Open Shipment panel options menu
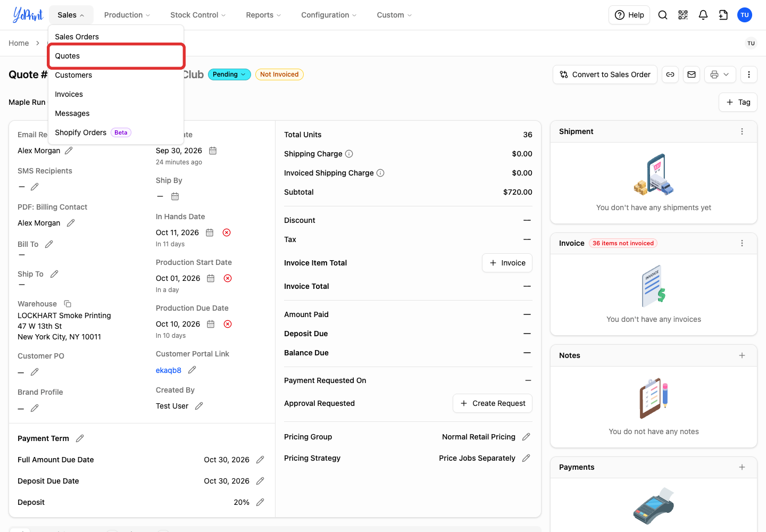 (x=742, y=131)
